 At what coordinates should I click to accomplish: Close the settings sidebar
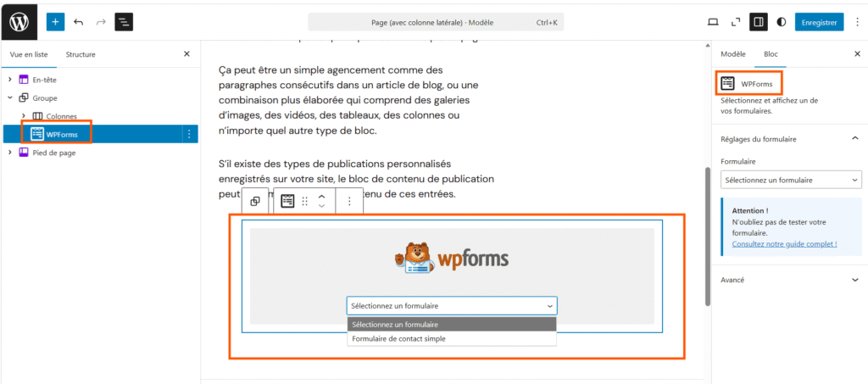click(858, 53)
